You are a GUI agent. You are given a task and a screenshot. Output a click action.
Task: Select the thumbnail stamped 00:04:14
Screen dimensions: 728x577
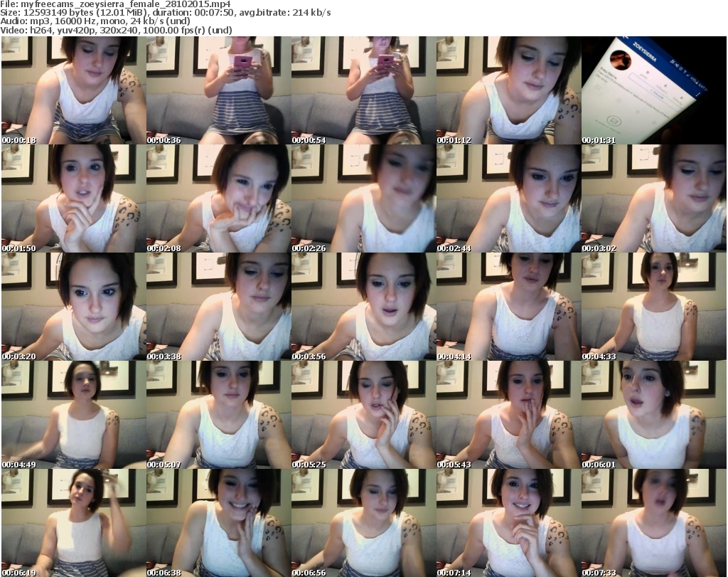[508, 307]
